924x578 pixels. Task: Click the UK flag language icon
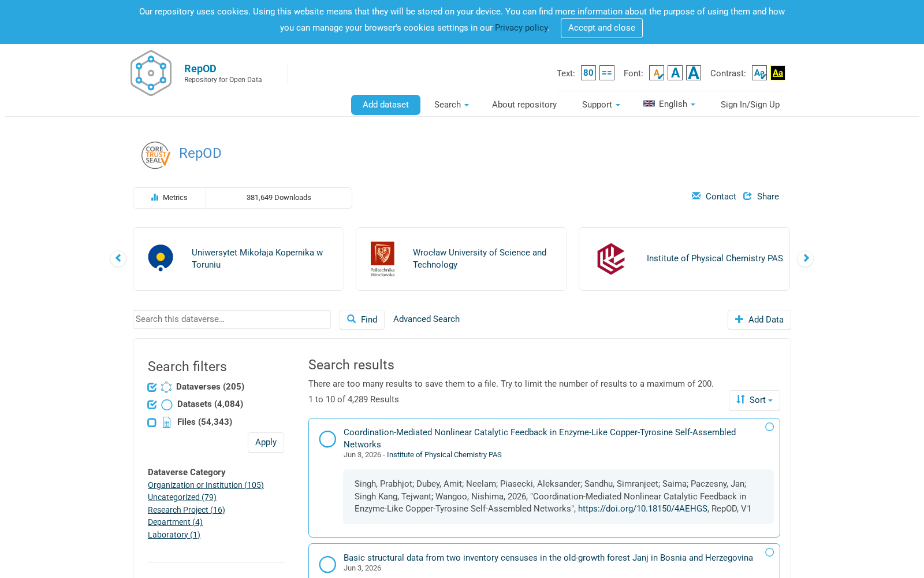tap(649, 104)
